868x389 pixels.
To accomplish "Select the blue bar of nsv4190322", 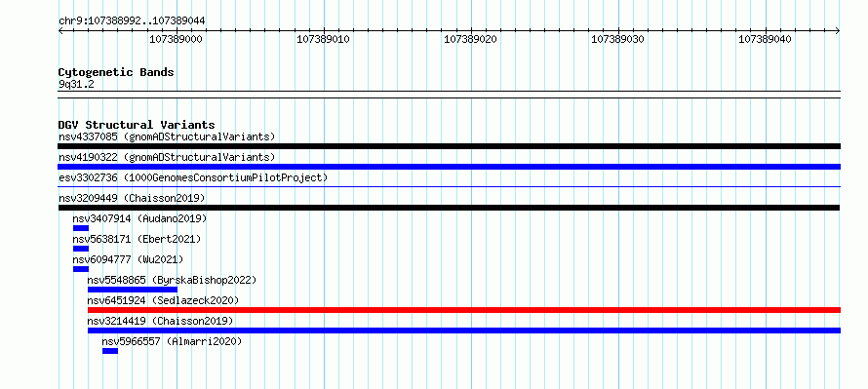I will click(x=449, y=167).
